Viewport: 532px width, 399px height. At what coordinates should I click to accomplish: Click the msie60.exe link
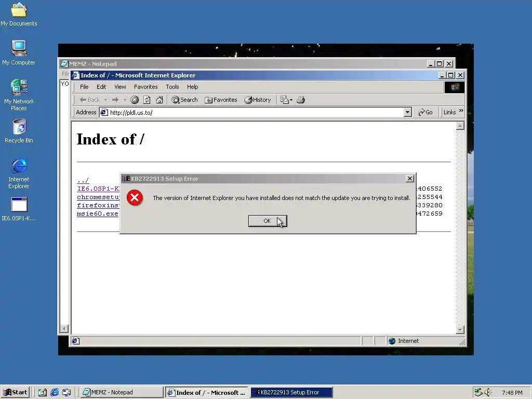point(98,214)
